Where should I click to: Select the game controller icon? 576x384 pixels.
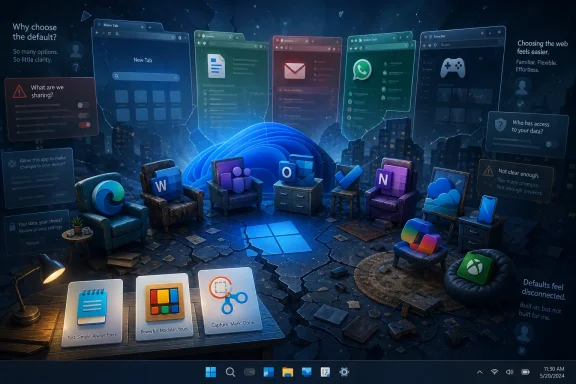[453, 68]
